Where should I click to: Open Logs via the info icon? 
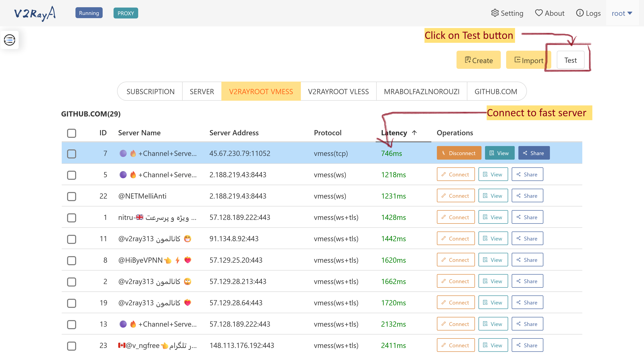(x=579, y=13)
